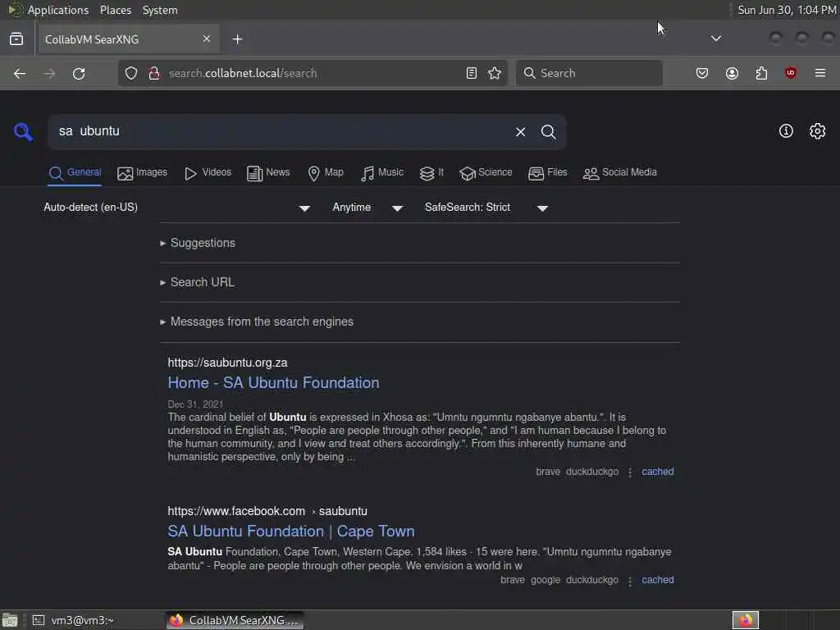Open a new browser tab
This screenshot has height=630, width=840.
237,39
